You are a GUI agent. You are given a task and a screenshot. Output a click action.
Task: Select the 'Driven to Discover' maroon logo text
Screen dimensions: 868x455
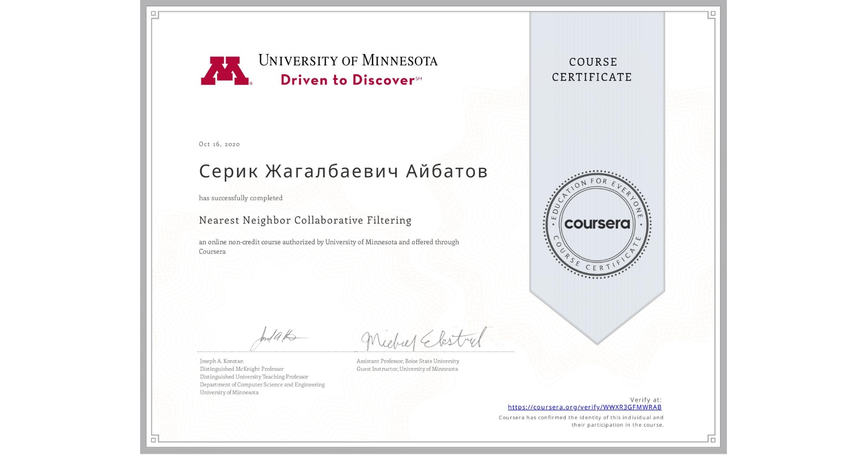click(x=346, y=79)
